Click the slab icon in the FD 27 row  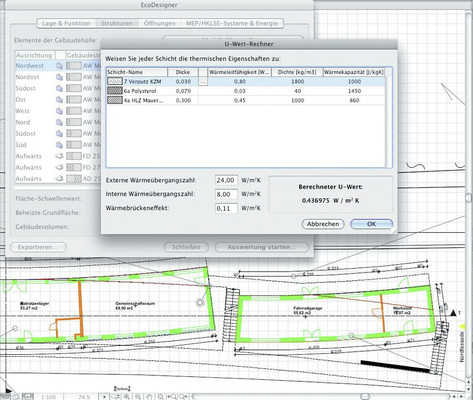(x=59, y=167)
